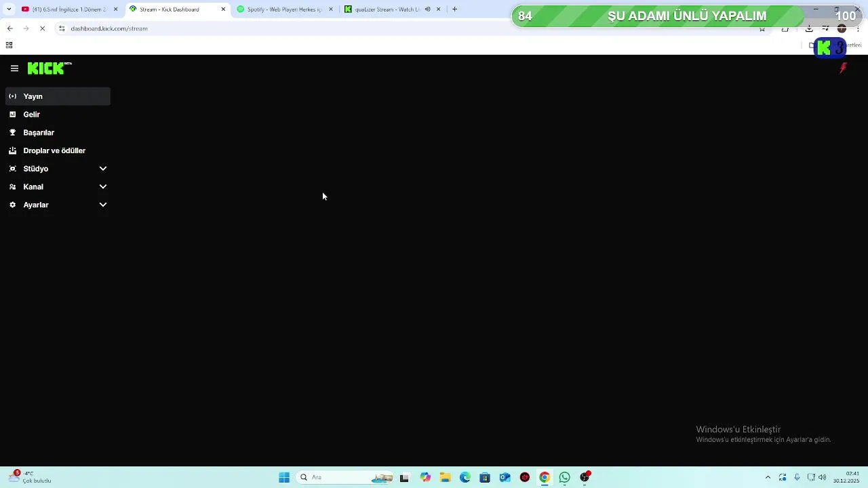Screen dimensions: 868x488
Task: Open File Explorer from taskbar
Action: point(446,477)
